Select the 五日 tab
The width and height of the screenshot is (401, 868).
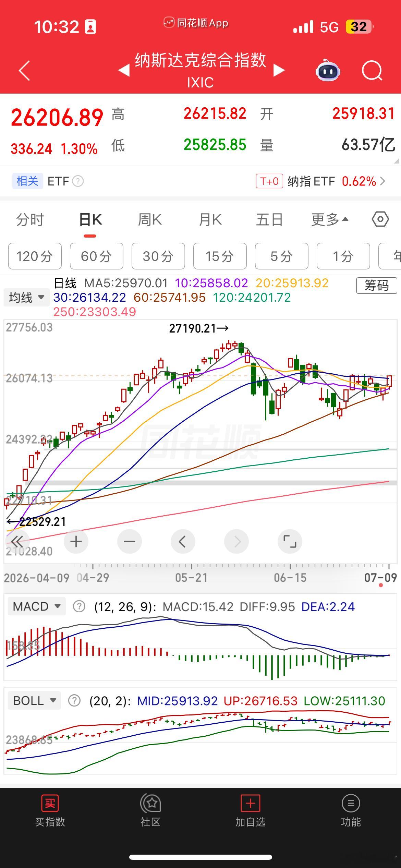[x=270, y=220]
